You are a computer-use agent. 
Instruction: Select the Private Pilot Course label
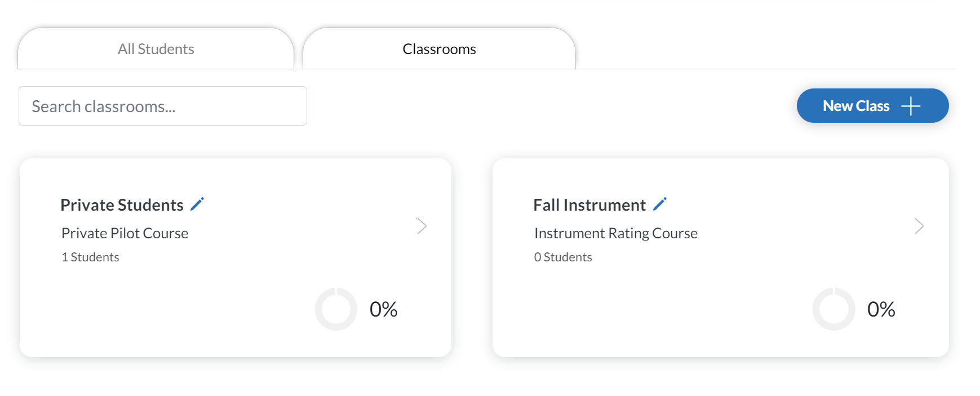coord(125,233)
